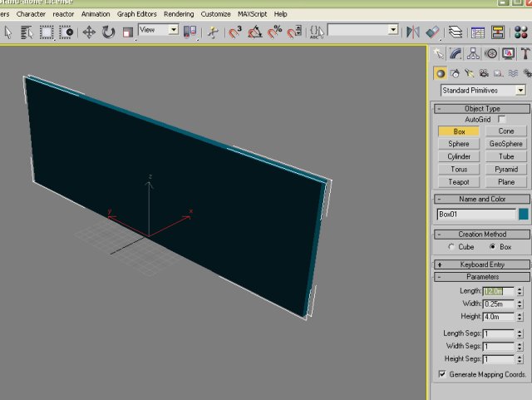532x400 pixels.
Task: Click the Select Object arrow tool
Action: [7, 32]
